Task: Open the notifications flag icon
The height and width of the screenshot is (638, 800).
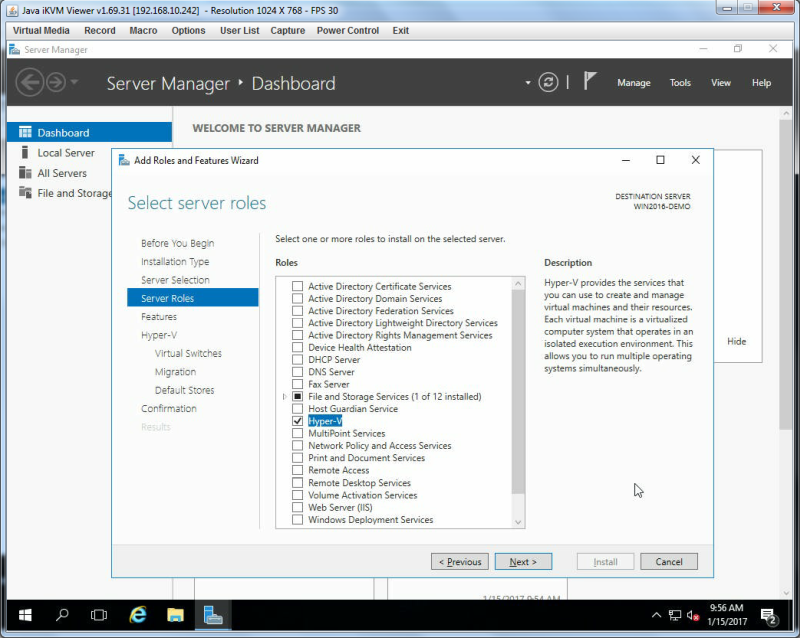Action: (x=590, y=81)
